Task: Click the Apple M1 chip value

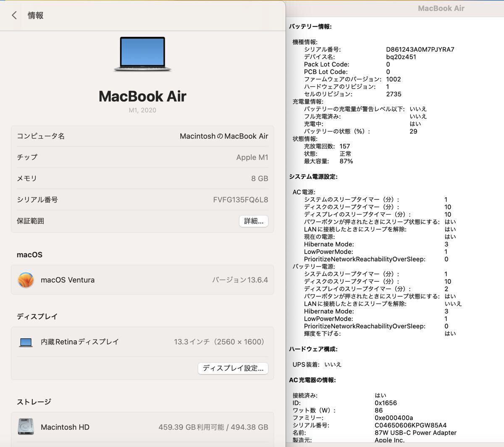Action: 252,157
